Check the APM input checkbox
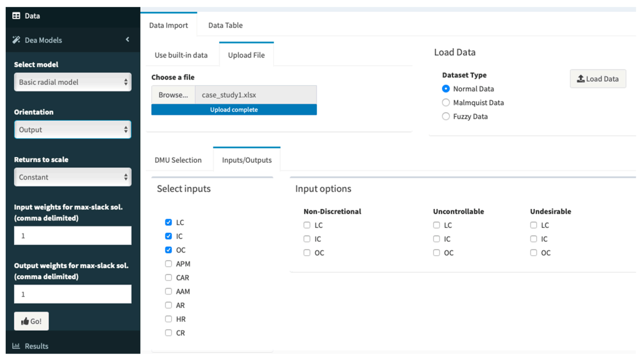Image resolution: width=644 pixels, height=360 pixels. (169, 264)
